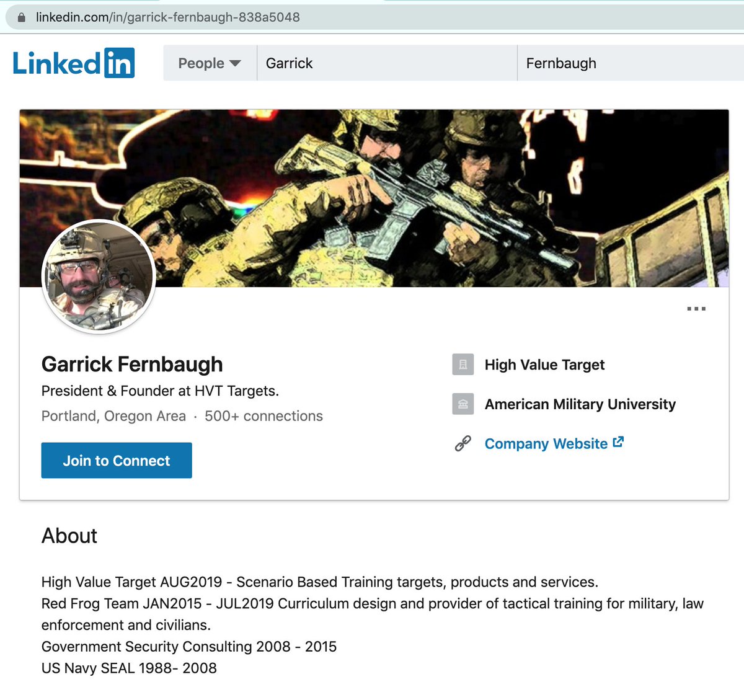Click the 'High Value Target AUG2019' about line
The image size is (744, 700).
coord(320,582)
